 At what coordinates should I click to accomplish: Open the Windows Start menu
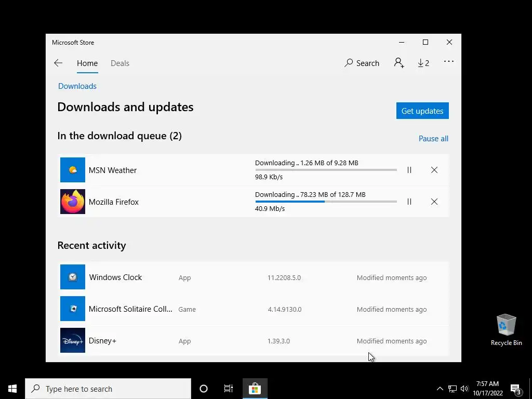[x=12, y=389]
